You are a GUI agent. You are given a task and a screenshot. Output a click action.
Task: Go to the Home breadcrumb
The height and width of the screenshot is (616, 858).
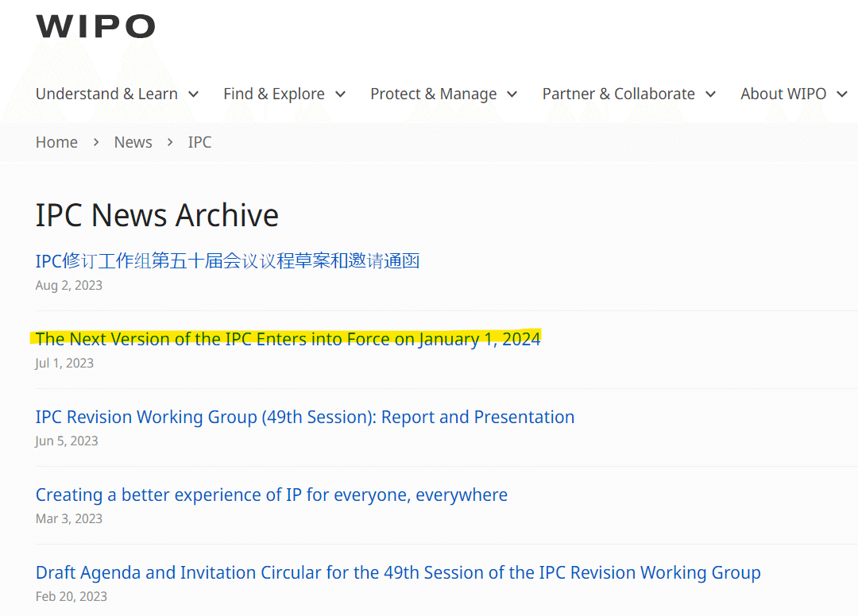pos(56,142)
